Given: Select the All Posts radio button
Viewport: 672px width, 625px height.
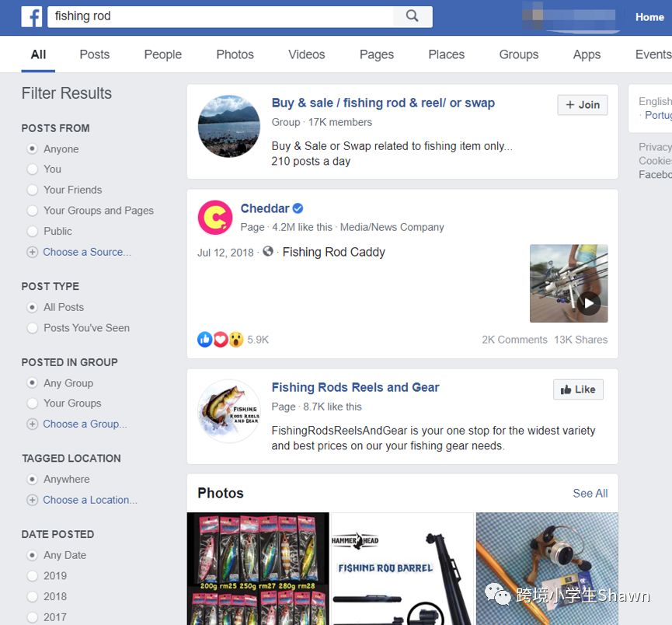Looking at the screenshot, I should tap(32, 307).
